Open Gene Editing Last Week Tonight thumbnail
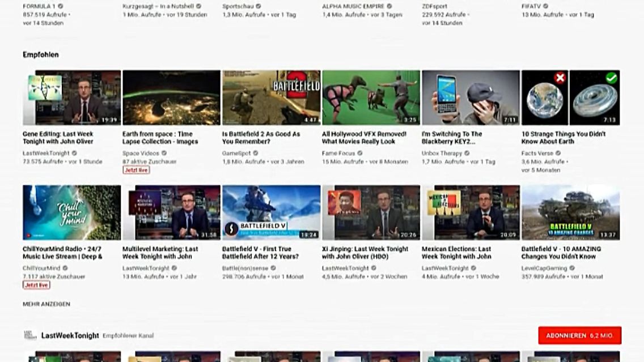 [72, 97]
